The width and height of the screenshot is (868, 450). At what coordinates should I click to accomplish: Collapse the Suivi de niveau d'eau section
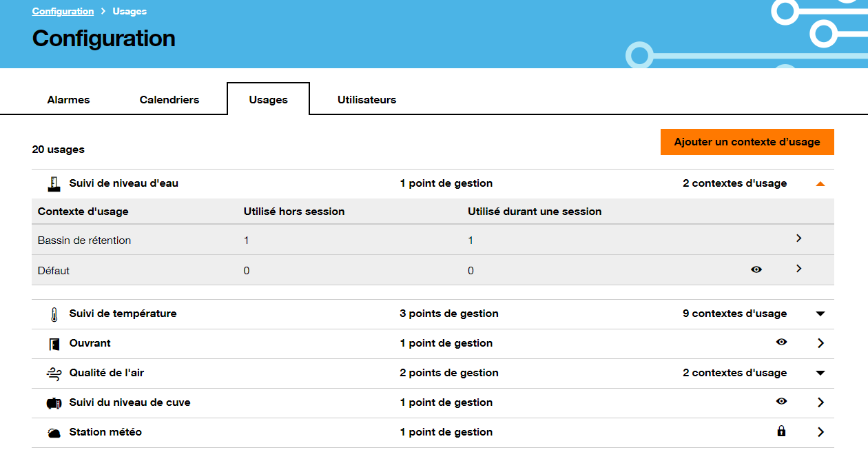[820, 183]
